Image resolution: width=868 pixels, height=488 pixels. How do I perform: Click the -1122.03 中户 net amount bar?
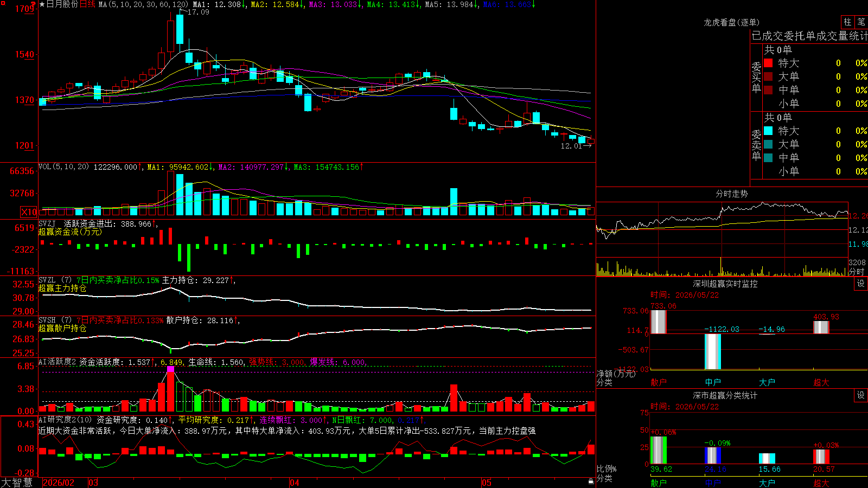click(713, 351)
